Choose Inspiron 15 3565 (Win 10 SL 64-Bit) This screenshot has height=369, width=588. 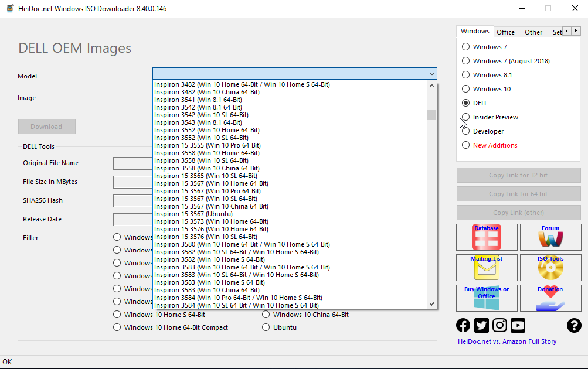pos(290,176)
